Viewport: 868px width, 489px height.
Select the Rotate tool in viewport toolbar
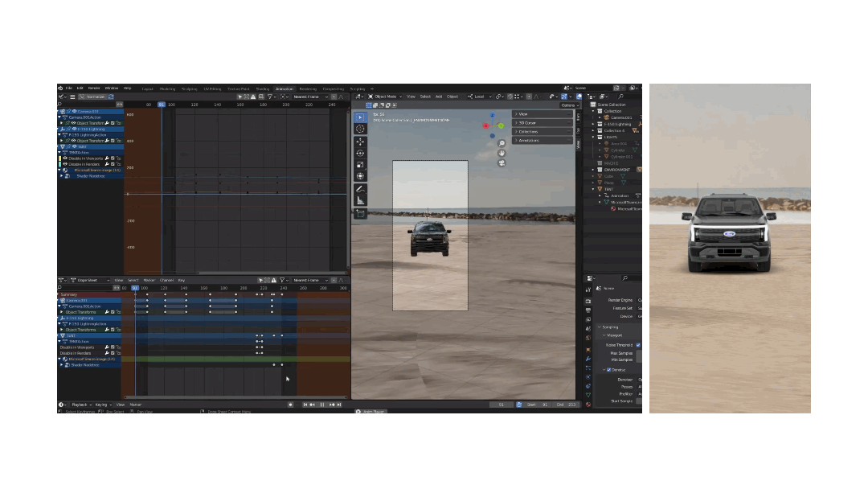click(360, 153)
